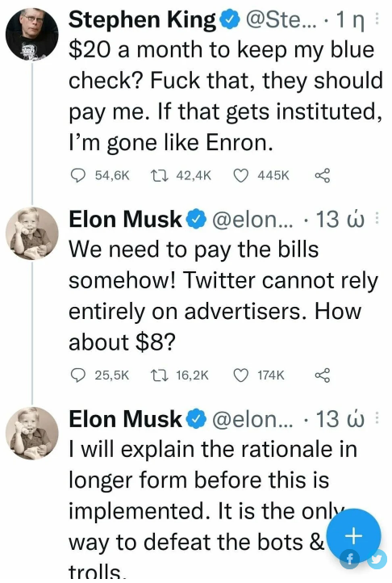Screen dimensions: 392x583
Task: Open more options on Stephen King's tweet
Action: click(x=377, y=19)
